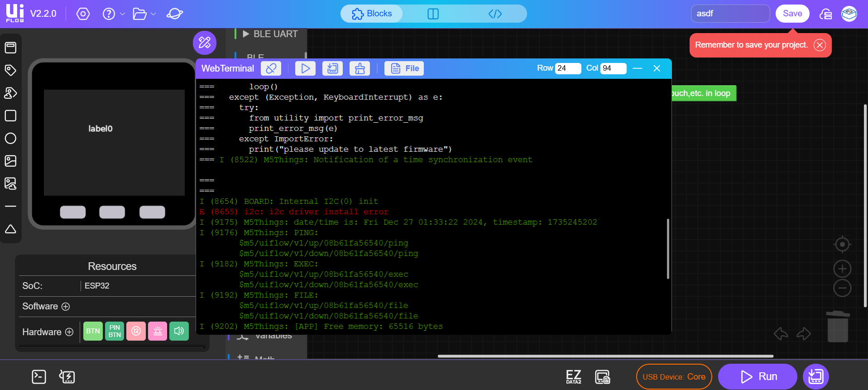Add Software resource with plus icon
The height and width of the screenshot is (390, 868).
[66, 307]
